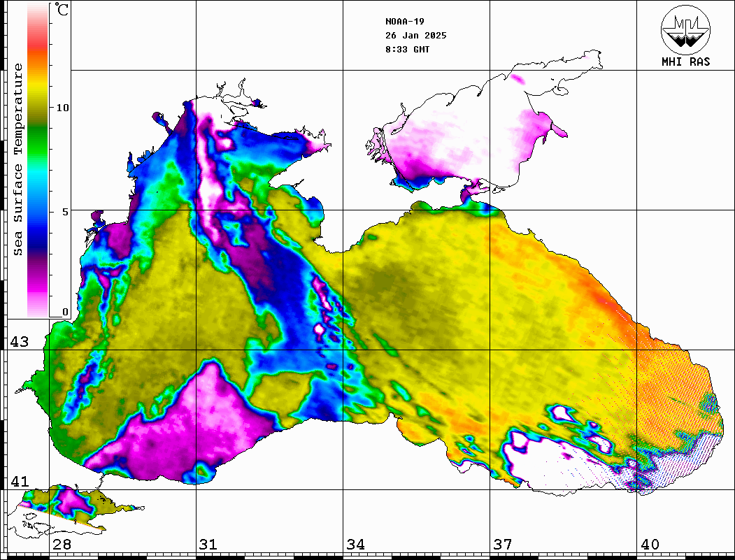Click the 5 degree tick label on legend
This screenshot has height=560, width=735.
[x=64, y=212]
